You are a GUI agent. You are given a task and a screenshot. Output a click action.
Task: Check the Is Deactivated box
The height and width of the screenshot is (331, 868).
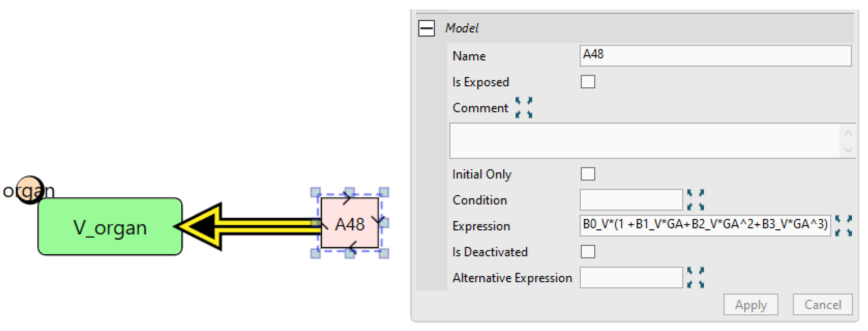point(588,252)
